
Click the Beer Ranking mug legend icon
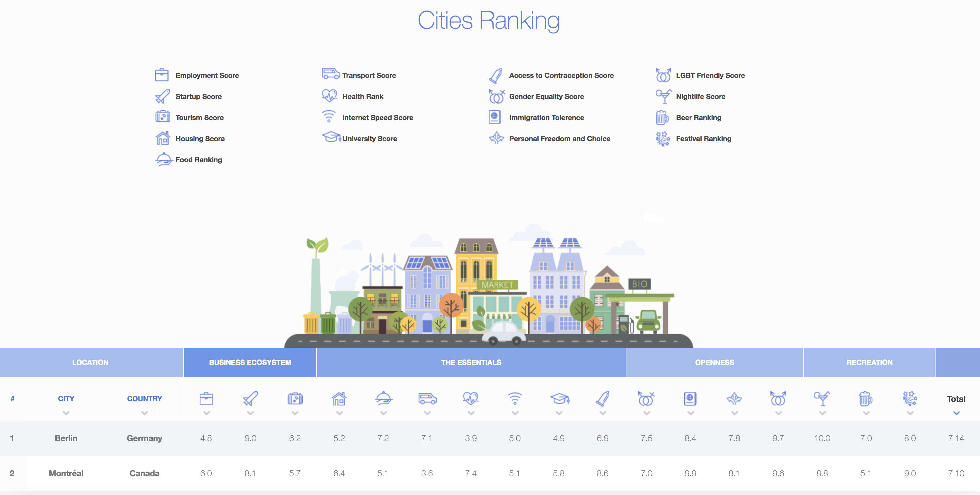[662, 117]
